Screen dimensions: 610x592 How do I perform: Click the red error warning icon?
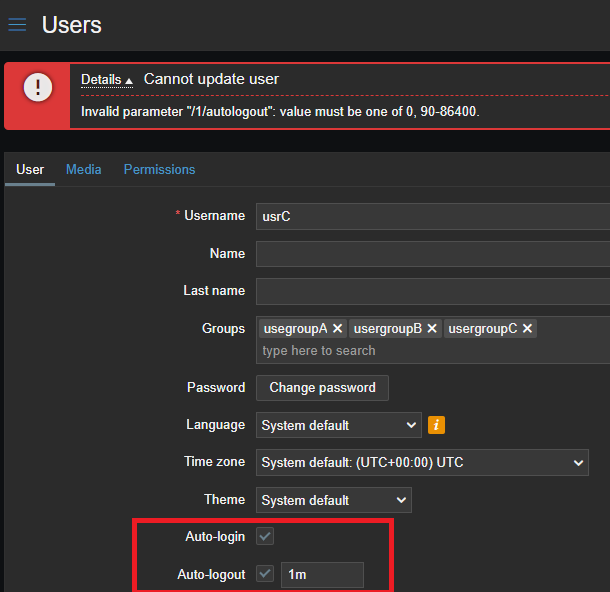point(38,88)
